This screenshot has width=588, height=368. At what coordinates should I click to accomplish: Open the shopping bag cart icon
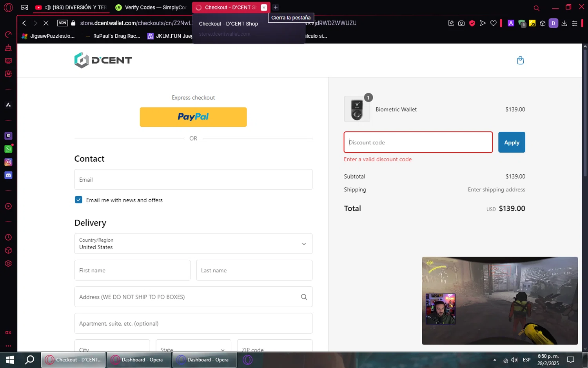tap(520, 60)
